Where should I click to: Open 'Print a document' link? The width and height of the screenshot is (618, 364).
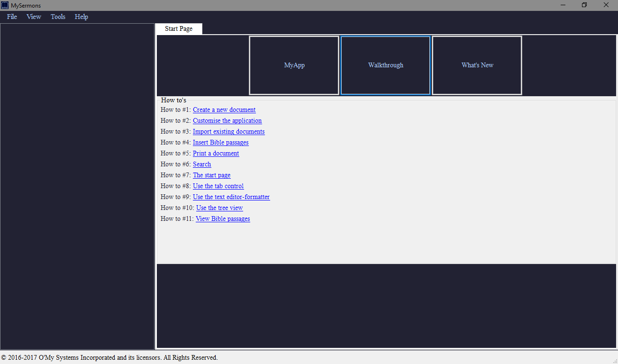point(216,154)
